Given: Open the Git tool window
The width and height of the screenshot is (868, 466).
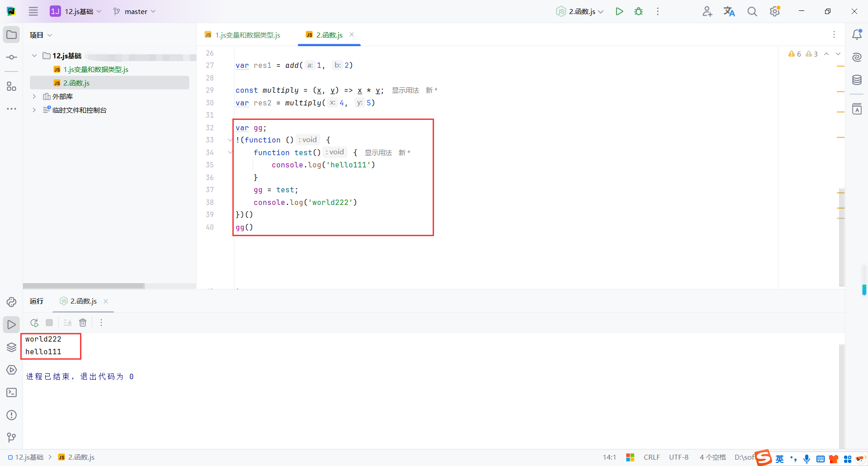Looking at the screenshot, I should tap(11, 437).
